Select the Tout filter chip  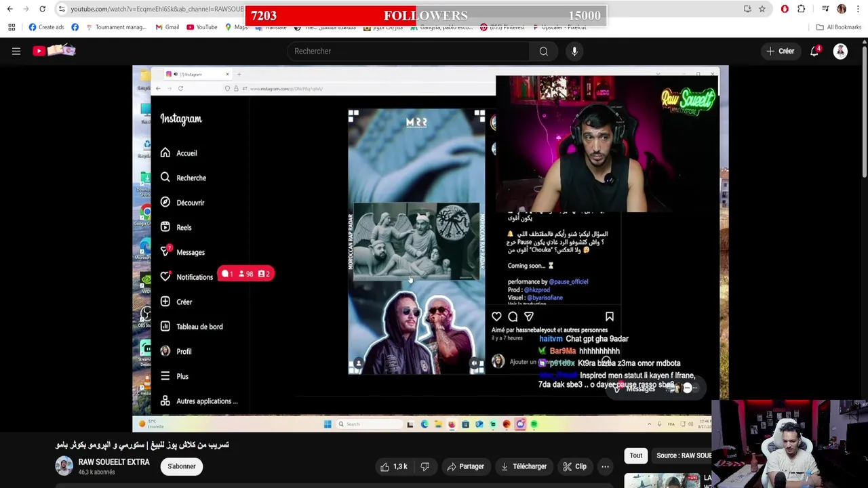636,455
